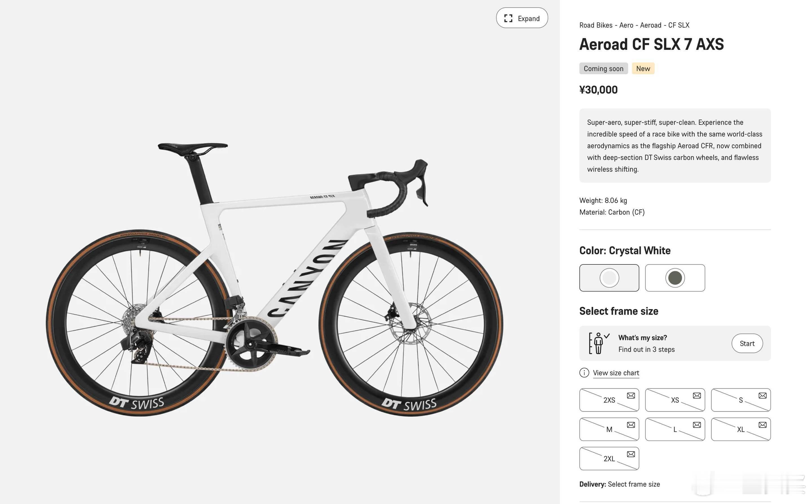
Task: Open the View size chart link
Action: [616, 373]
